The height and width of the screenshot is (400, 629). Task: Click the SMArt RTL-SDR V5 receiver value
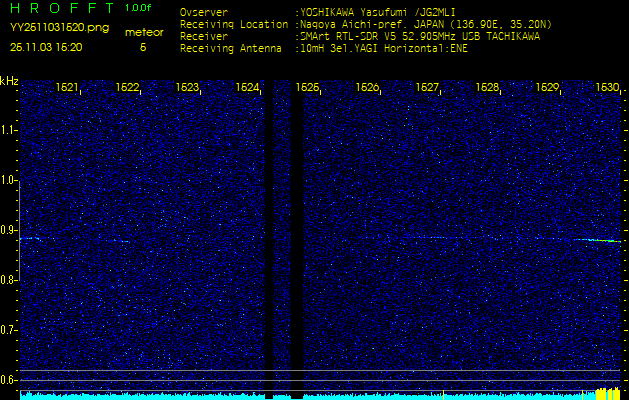(418, 37)
